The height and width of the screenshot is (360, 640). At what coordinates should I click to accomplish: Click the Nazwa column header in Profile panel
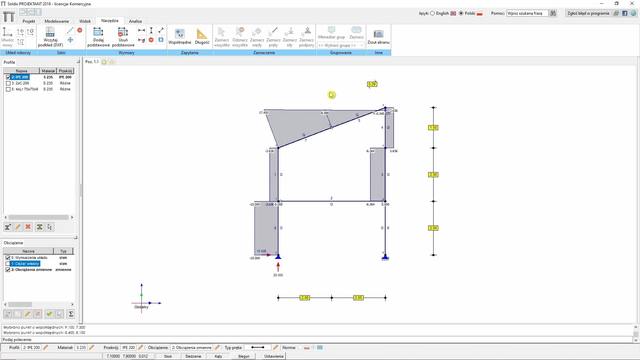tap(22, 71)
